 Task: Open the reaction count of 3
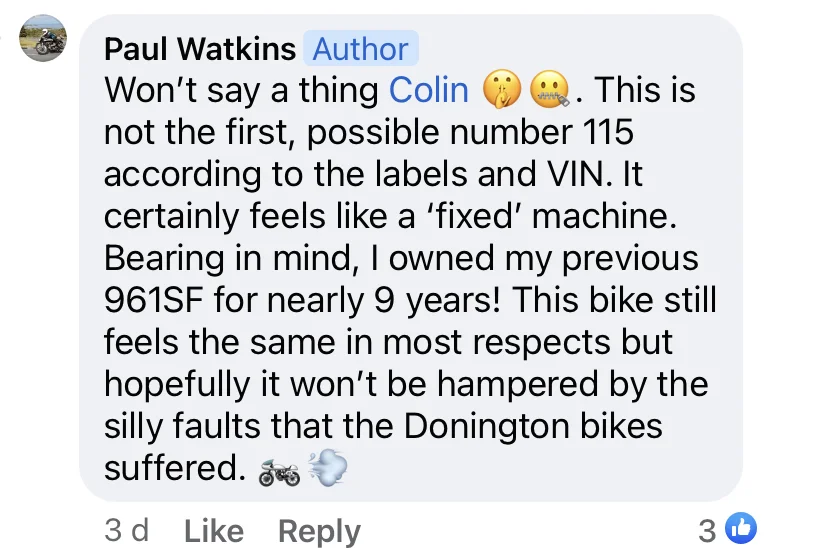pos(707,530)
